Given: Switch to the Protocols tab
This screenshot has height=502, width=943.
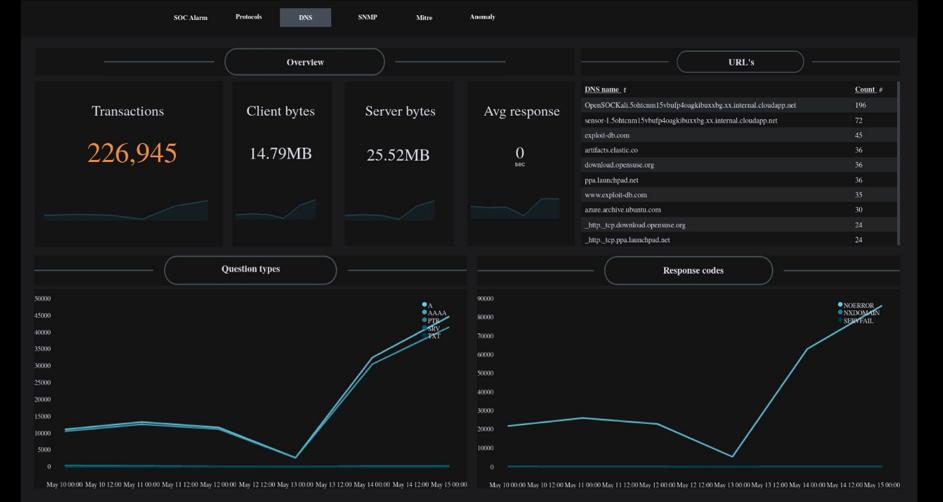Looking at the screenshot, I should tap(248, 17).
